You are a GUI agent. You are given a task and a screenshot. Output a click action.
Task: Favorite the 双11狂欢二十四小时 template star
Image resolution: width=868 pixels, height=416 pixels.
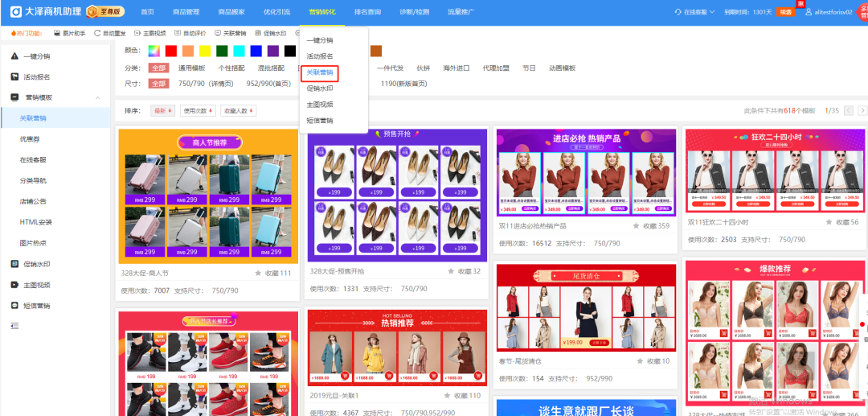click(829, 222)
